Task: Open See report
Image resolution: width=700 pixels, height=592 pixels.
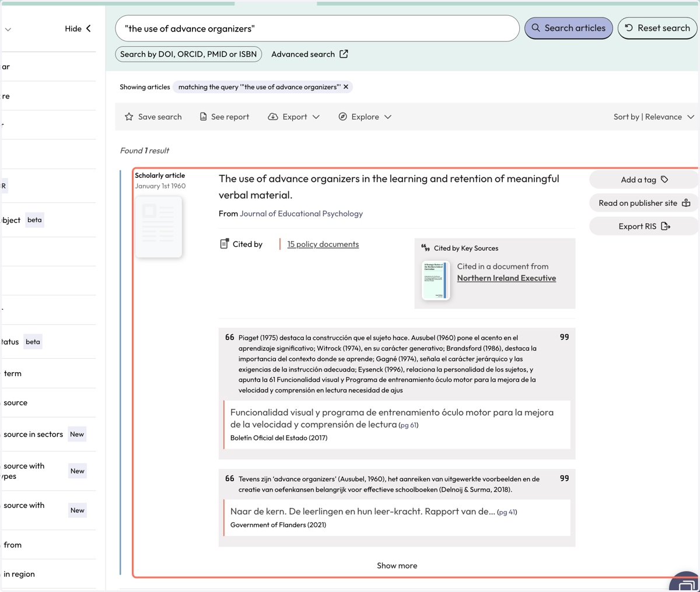Action: [x=225, y=117]
